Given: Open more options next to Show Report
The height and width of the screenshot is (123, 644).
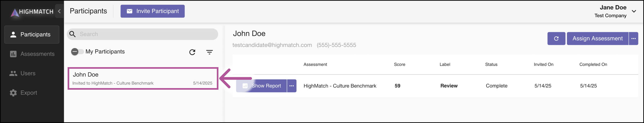Looking at the screenshot, I should point(292,86).
